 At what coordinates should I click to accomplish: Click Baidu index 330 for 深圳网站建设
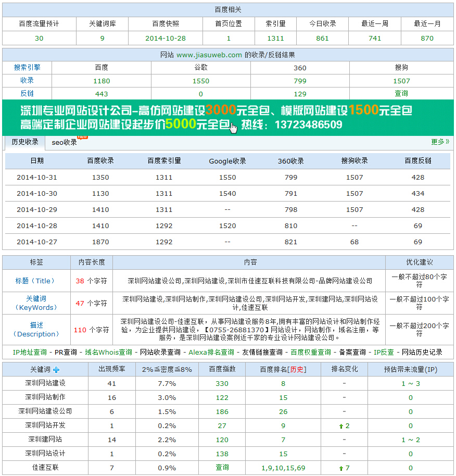tap(222, 384)
